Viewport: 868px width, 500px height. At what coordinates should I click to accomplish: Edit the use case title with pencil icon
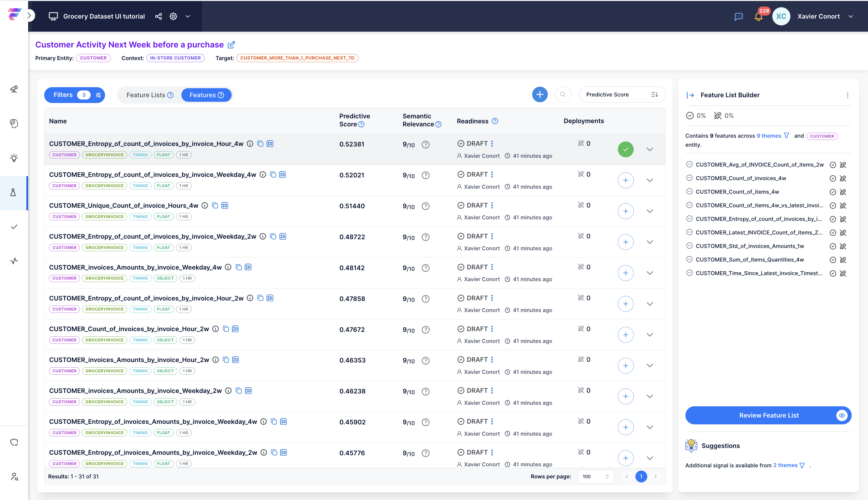pyautogui.click(x=231, y=45)
